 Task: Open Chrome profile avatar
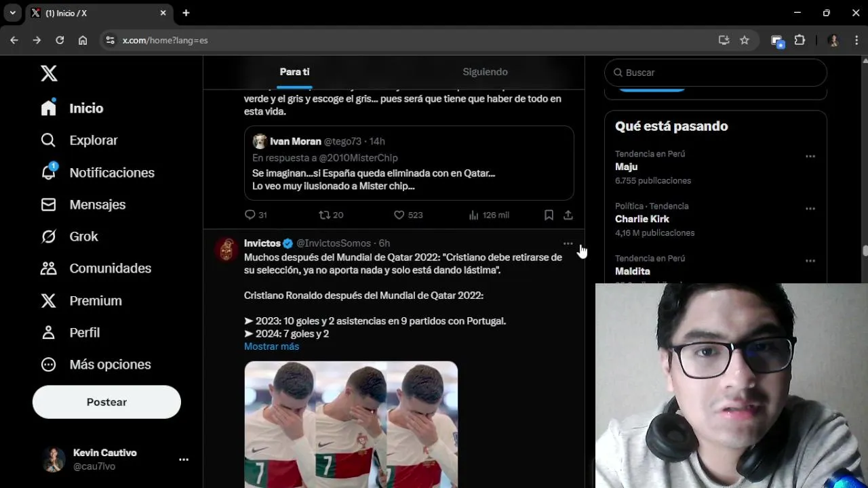click(834, 40)
